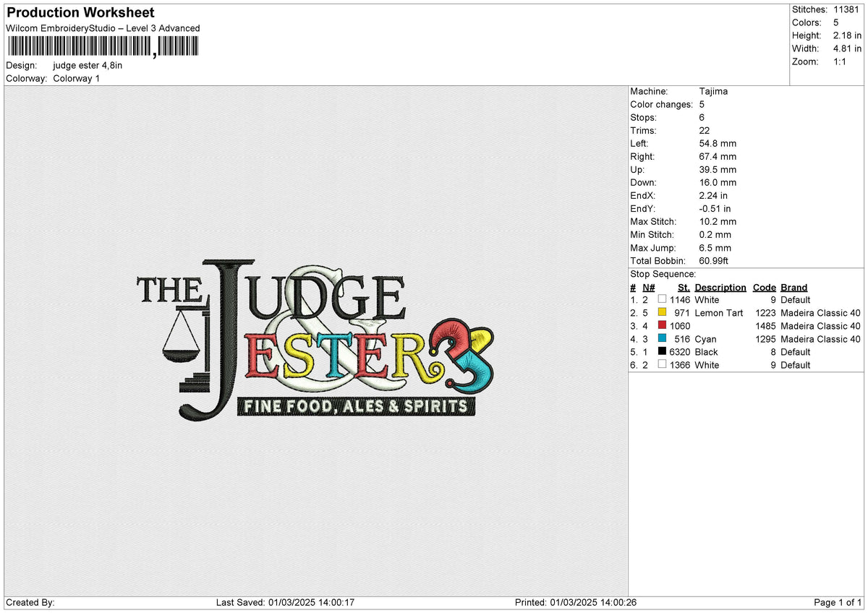The width and height of the screenshot is (868, 613).
Task: Click the Machine value Tajima
Action: [x=713, y=91]
